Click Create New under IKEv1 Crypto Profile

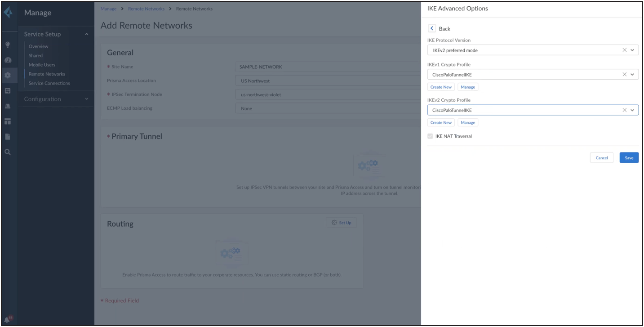pos(441,87)
